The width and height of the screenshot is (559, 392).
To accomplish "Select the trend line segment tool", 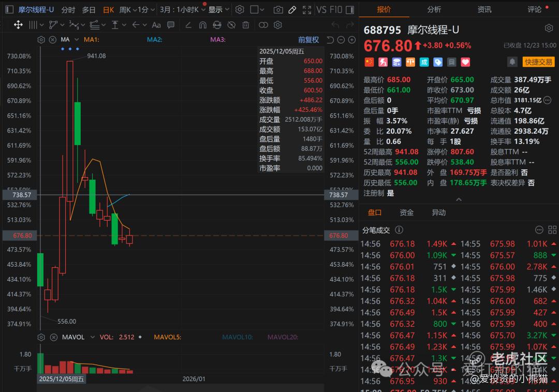I will coord(53,25).
